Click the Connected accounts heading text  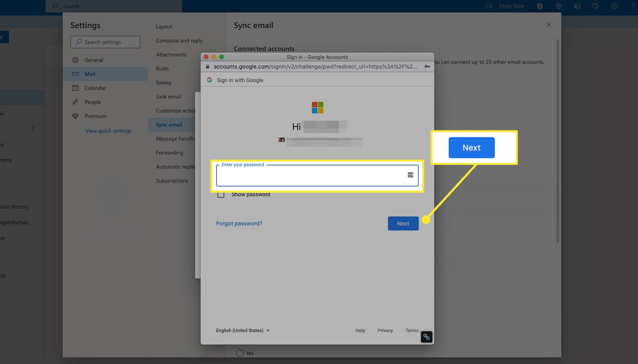264,49
